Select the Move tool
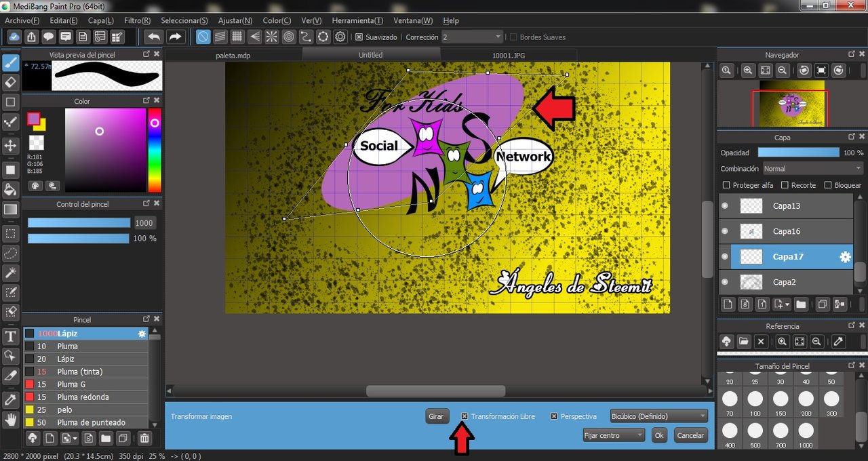The height and width of the screenshot is (461, 868). click(x=11, y=146)
